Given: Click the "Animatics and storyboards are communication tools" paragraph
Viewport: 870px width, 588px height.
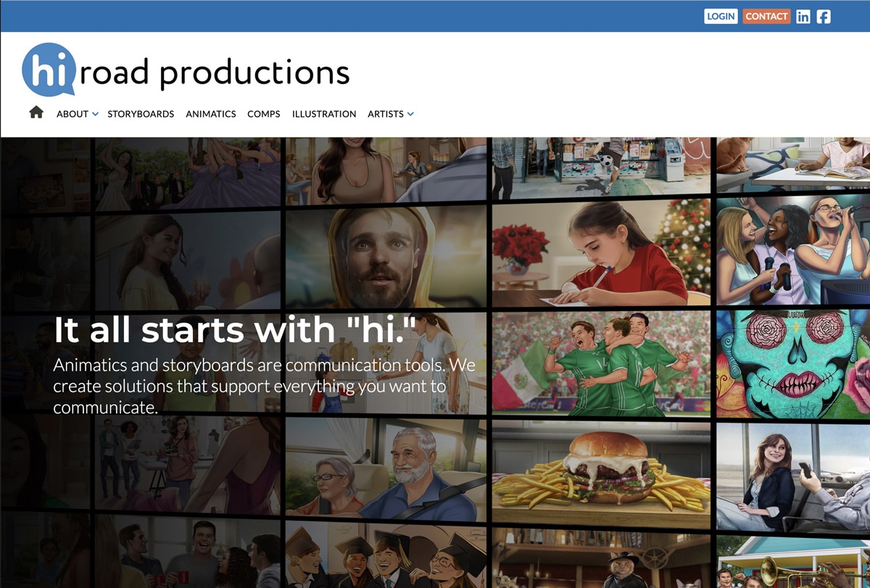Looking at the screenshot, I should tap(265, 386).
